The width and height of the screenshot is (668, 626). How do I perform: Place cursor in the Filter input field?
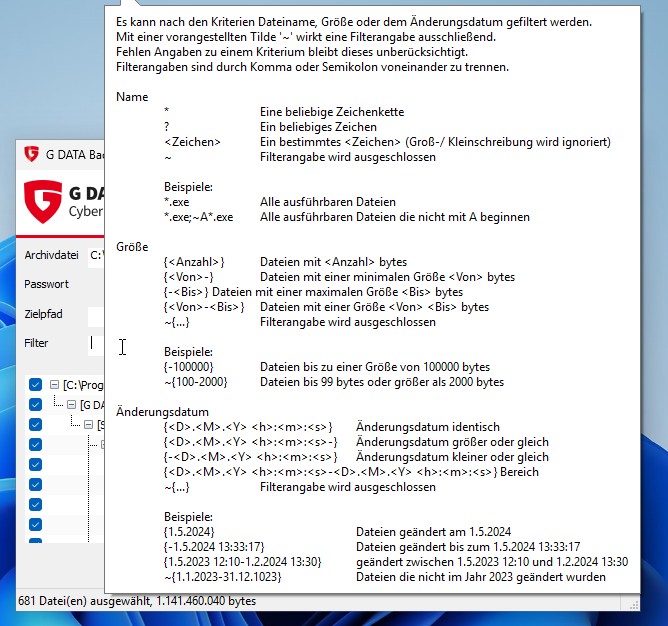pos(96,346)
